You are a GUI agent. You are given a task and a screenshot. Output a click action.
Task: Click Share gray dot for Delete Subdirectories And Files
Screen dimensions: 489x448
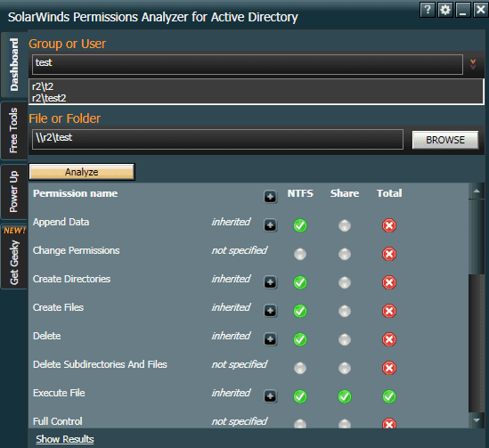345,368
